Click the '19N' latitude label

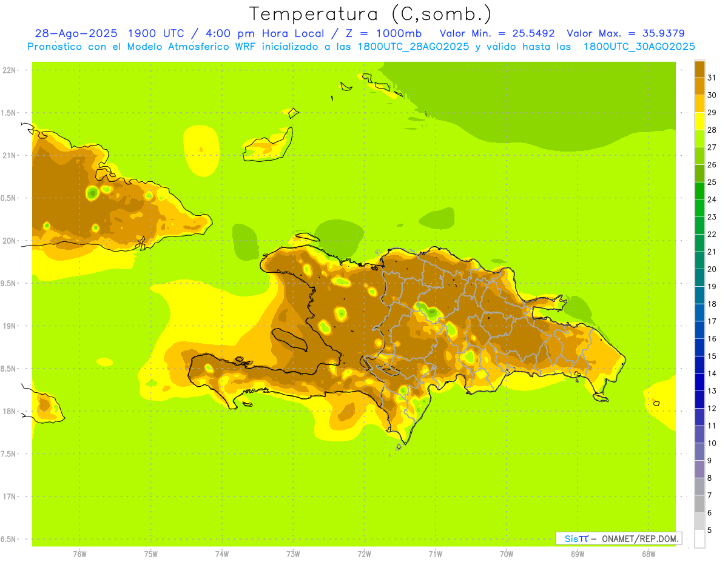(8, 326)
